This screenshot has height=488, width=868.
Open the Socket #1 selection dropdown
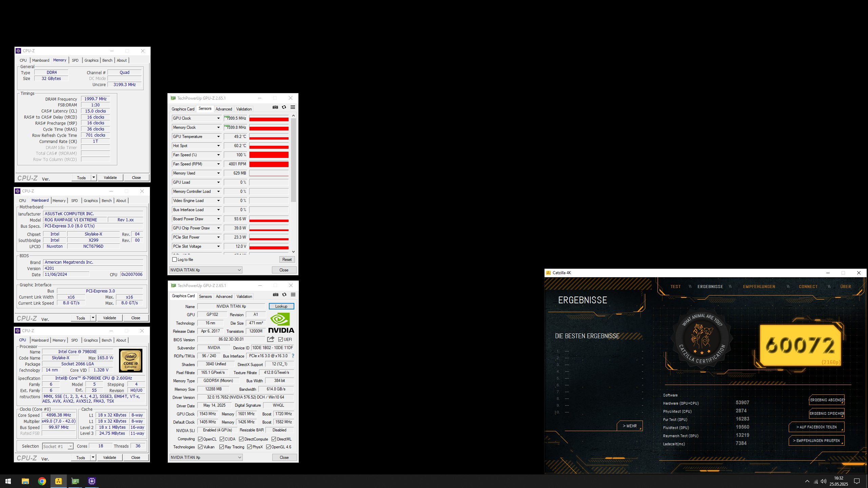pyautogui.click(x=58, y=446)
